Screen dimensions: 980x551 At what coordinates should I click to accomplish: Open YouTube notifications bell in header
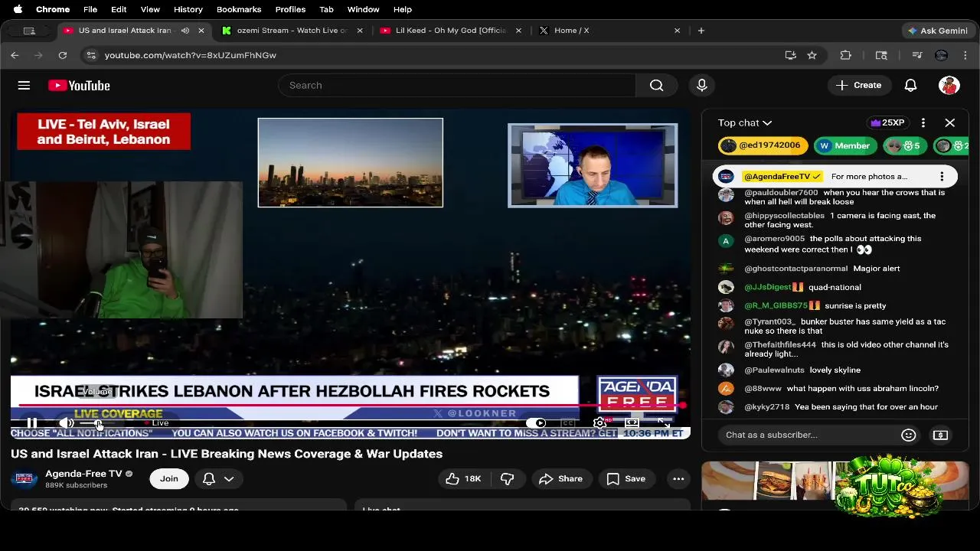910,85
